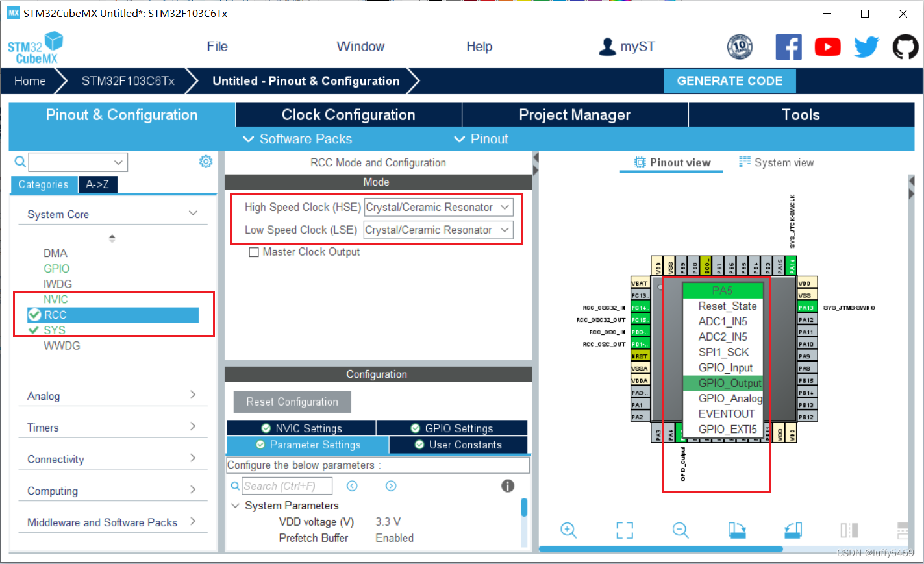
Task: Expand the Computing category
Action: [193, 489]
